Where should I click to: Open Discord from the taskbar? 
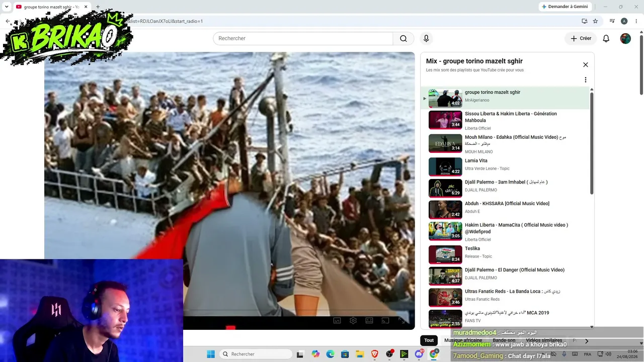(x=419, y=354)
